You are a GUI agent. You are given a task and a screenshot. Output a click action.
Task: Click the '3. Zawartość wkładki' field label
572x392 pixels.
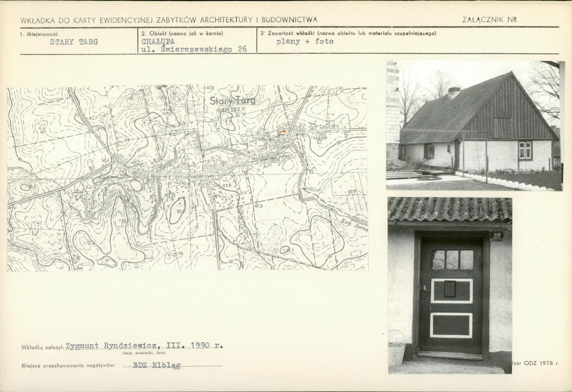coord(348,33)
